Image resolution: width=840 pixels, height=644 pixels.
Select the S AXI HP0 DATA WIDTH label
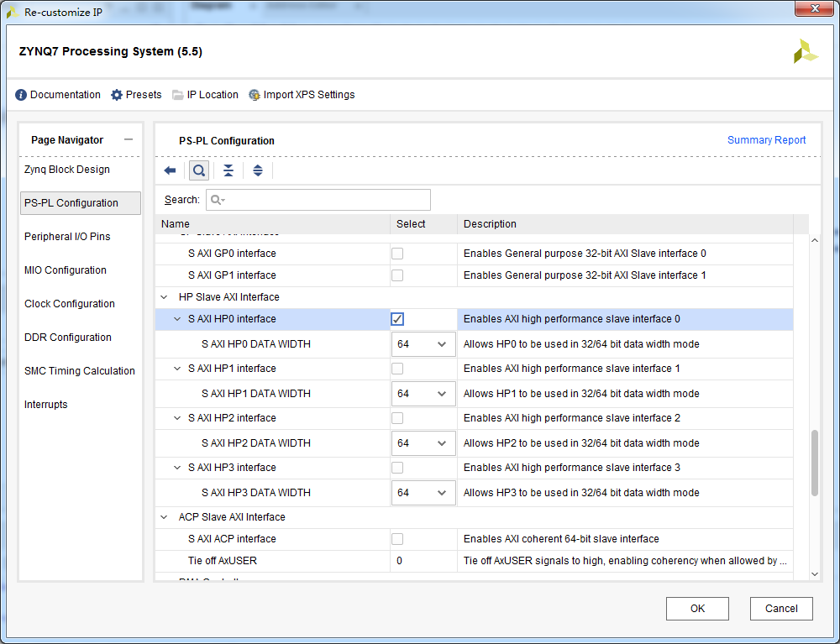click(x=256, y=344)
